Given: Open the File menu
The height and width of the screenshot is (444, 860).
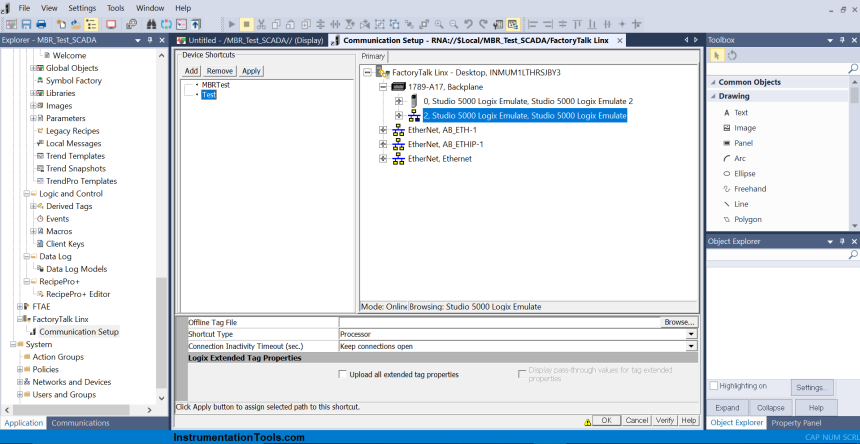Looking at the screenshot, I should [24, 8].
